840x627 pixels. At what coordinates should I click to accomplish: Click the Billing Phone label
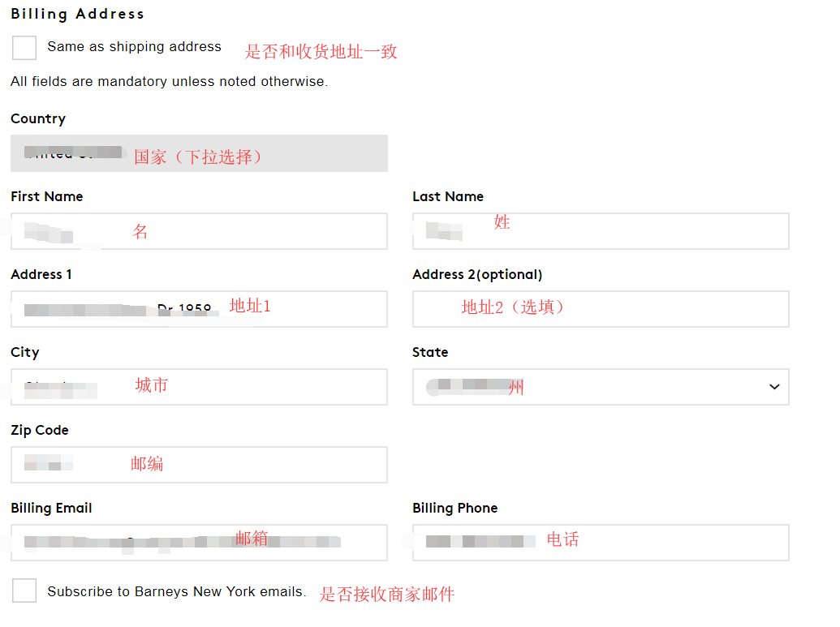[454, 508]
